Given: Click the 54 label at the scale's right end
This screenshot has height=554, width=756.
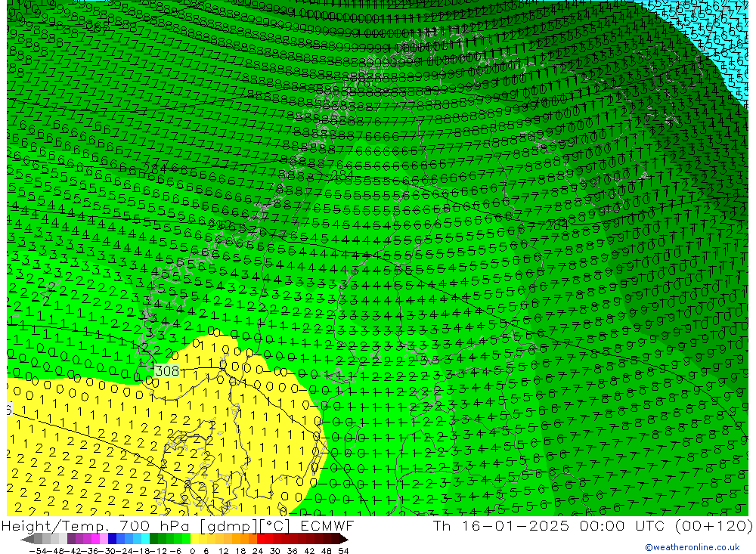Looking at the screenshot, I should pyautogui.click(x=343, y=551).
